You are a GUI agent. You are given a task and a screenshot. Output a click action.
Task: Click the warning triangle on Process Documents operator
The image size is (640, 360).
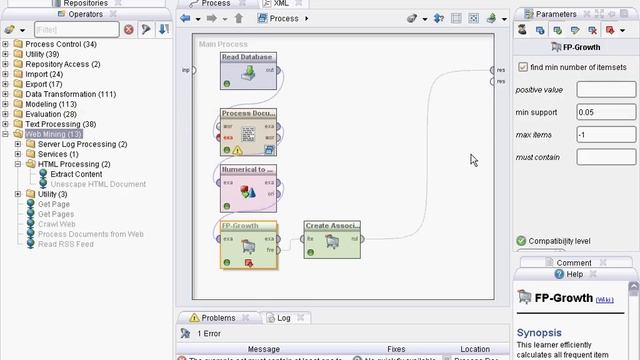coord(237,151)
